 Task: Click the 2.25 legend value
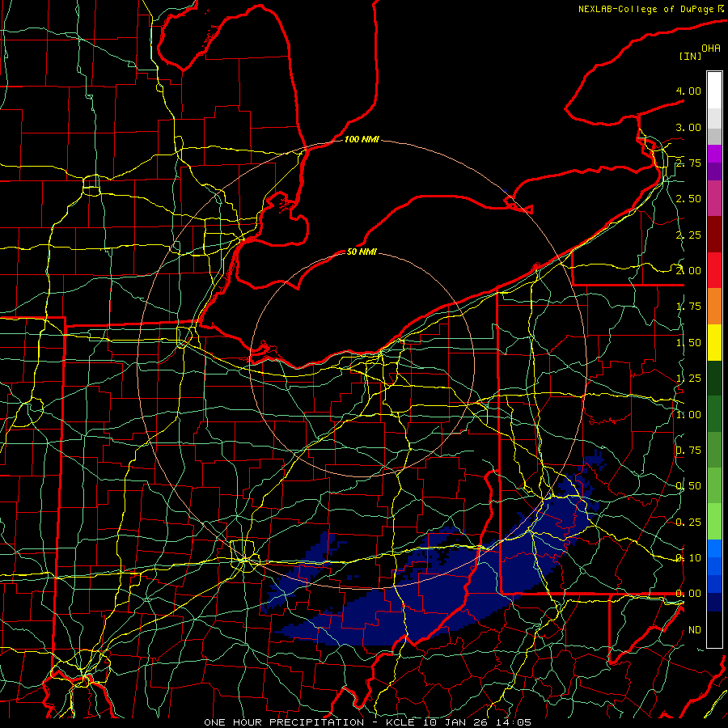coord(688,235)
